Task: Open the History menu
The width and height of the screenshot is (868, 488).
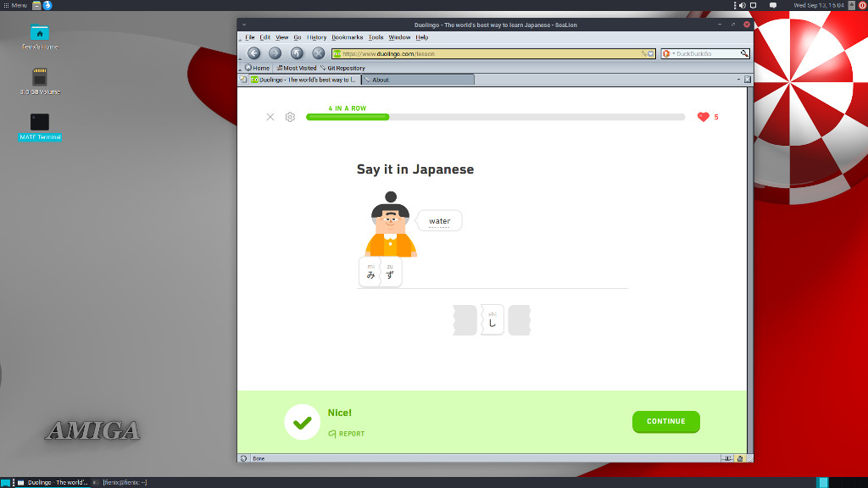Action: (x=317, y=37)
